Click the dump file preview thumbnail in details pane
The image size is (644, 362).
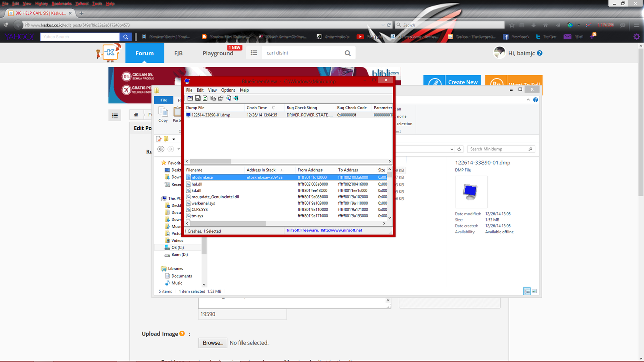(471, 192)
